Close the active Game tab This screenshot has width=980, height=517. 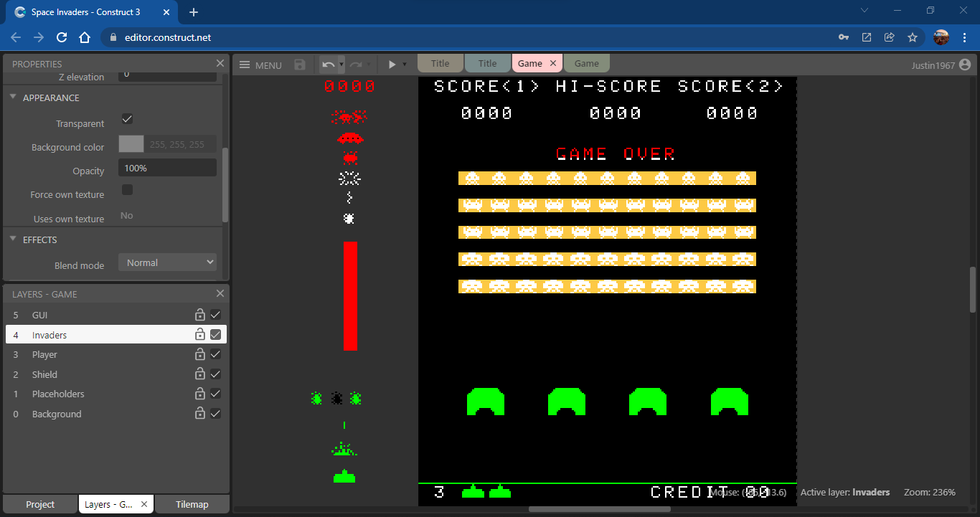click(553, 63)
